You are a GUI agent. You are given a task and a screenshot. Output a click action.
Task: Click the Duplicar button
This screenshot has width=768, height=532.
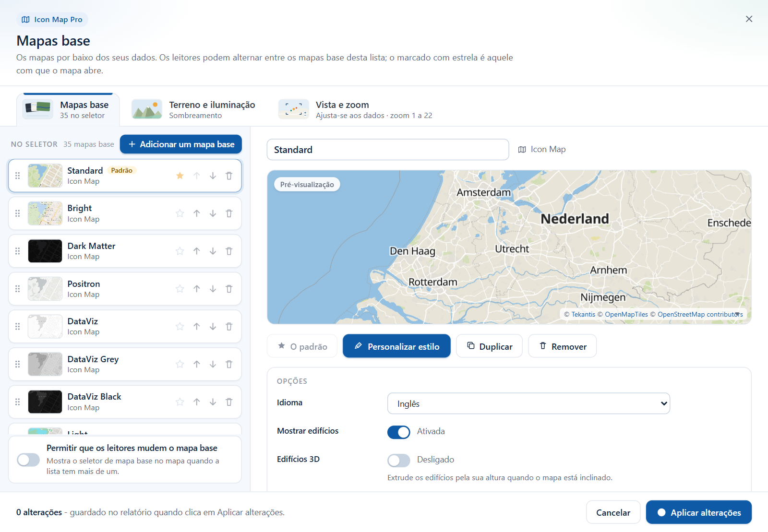point(489,346)
